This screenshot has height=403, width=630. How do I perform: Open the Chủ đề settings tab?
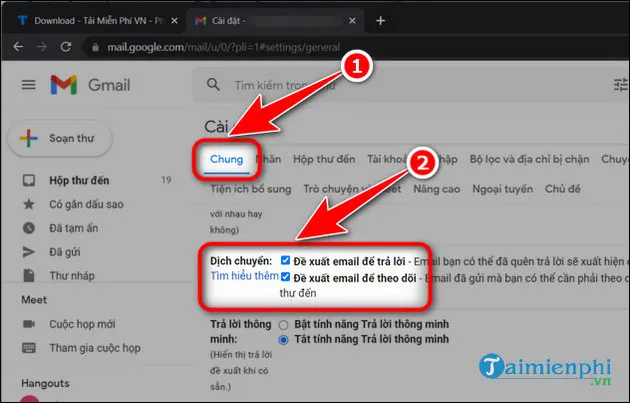pos(562,189)
